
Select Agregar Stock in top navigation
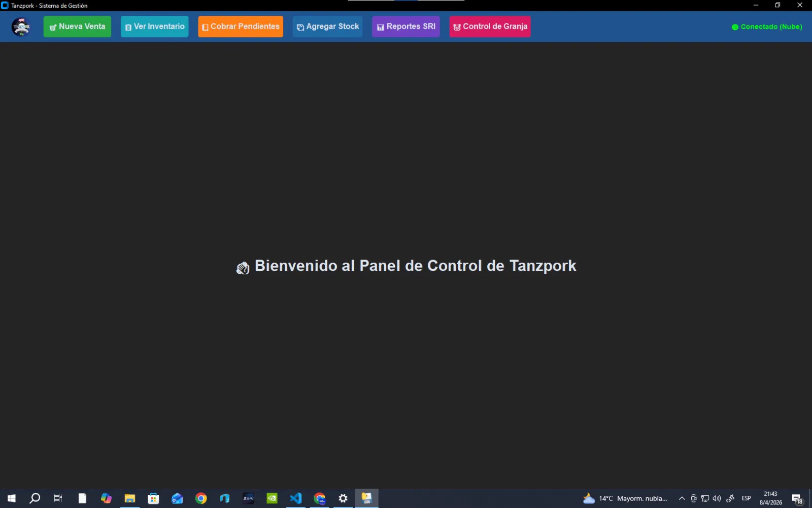click(328, 26)
